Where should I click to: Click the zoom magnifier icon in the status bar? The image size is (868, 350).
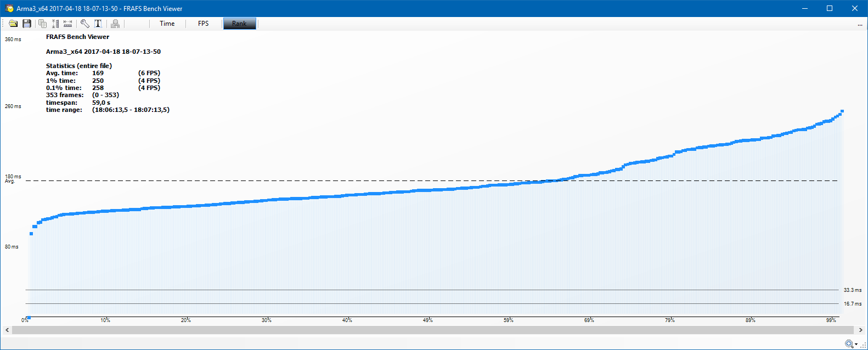pos(849,344)
